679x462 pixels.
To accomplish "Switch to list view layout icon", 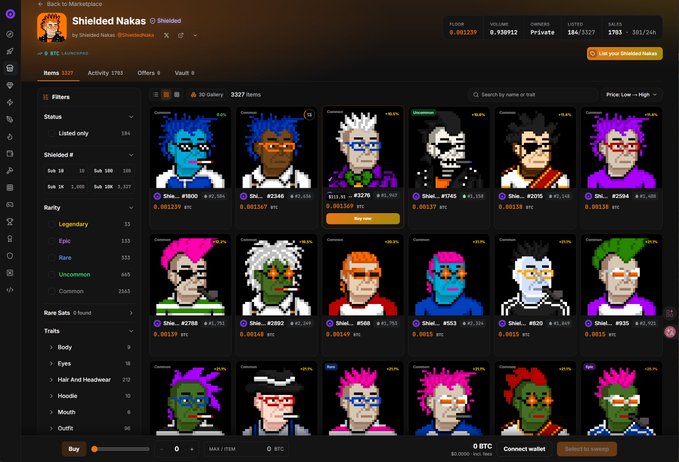I will (x=156, y=94).
